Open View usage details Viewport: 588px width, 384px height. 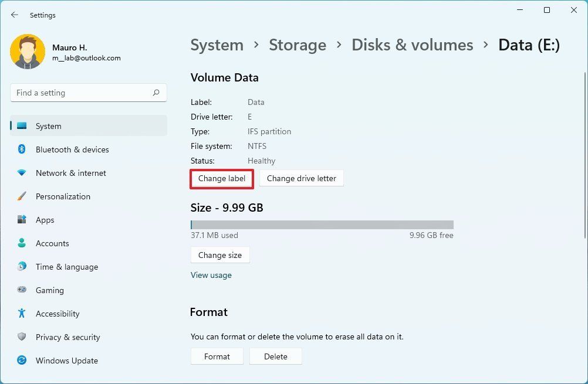point(211,275)
